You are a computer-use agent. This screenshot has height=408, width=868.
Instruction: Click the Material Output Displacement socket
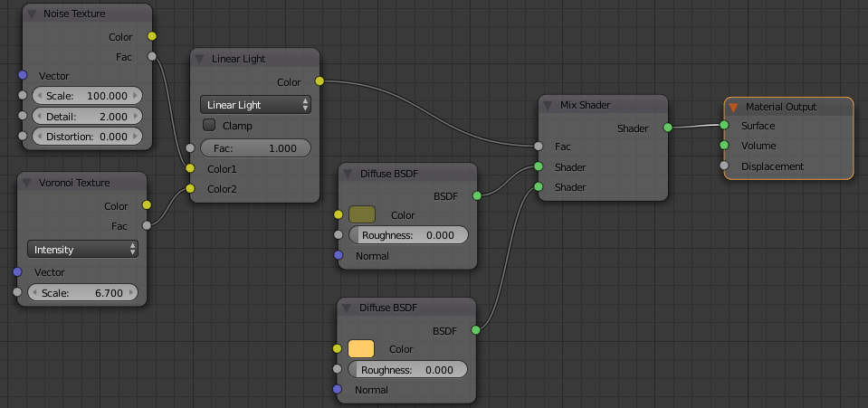tap(724, 166)
